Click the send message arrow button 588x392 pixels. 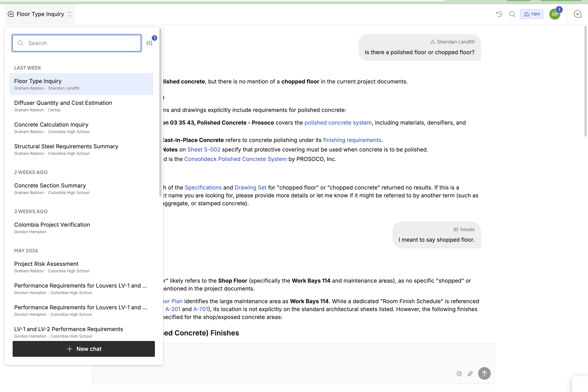[x=484, y=373]
